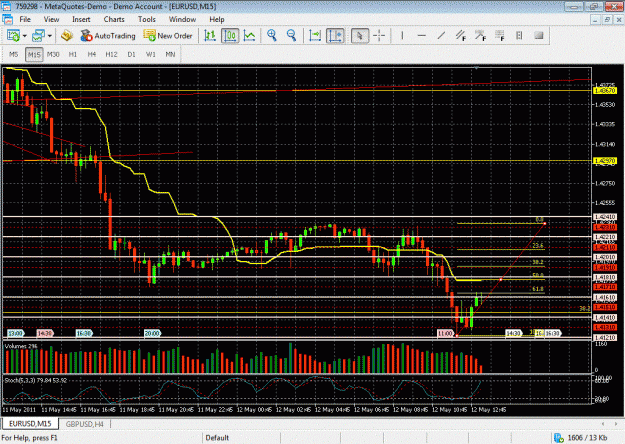The image size is (625, 444).
Task: Switch to the EURUSD,M15 chart tab
Action: (30, 424)
